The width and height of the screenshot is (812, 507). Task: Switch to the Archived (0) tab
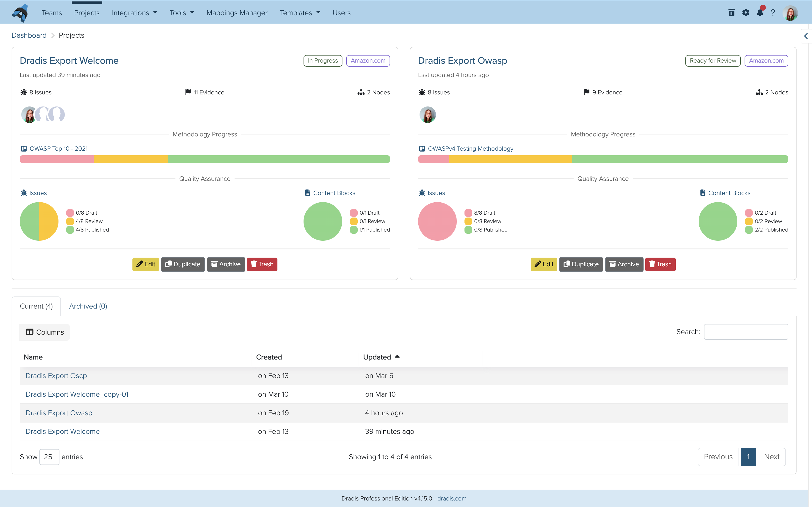(88, 306)
